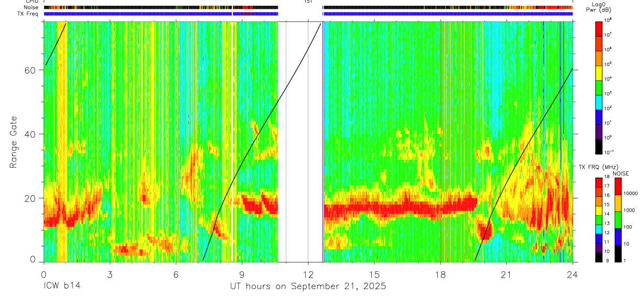Click the blue segment of the NOISE colorbar
This screenshot has height=297, width=644.
tap(618, 236)
